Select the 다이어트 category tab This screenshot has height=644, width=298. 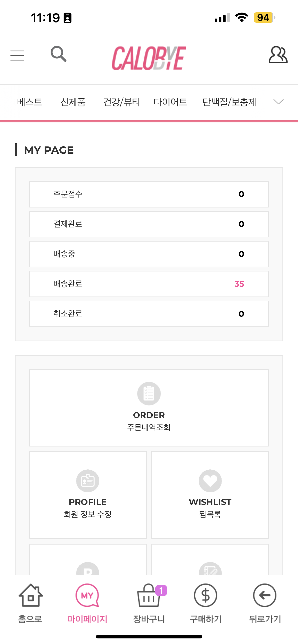(170, 102)
